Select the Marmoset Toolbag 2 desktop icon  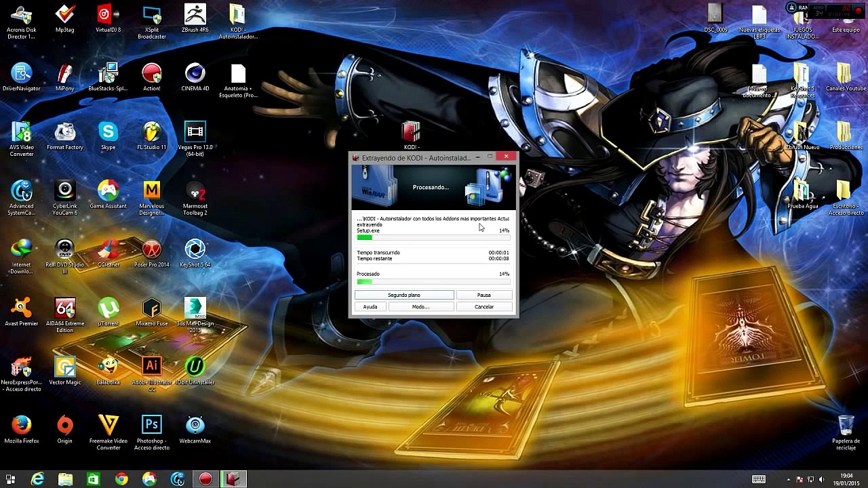195,199
